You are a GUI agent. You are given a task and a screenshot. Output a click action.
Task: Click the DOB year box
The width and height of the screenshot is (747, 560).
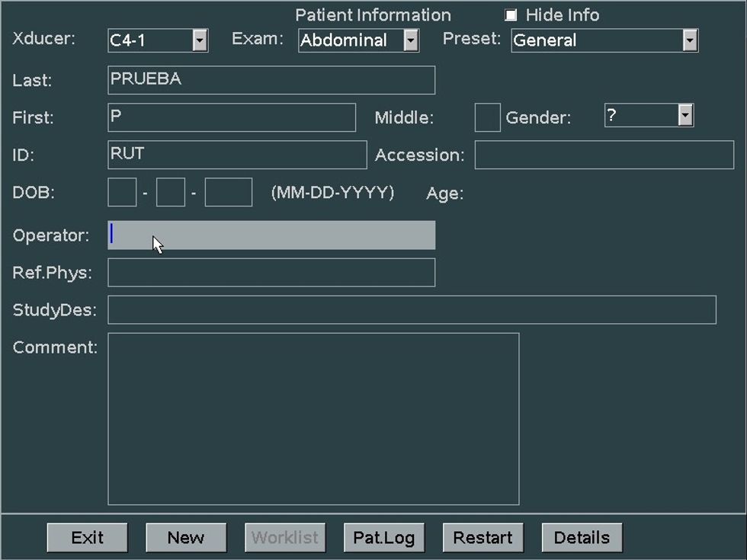(x=228, y=193)
